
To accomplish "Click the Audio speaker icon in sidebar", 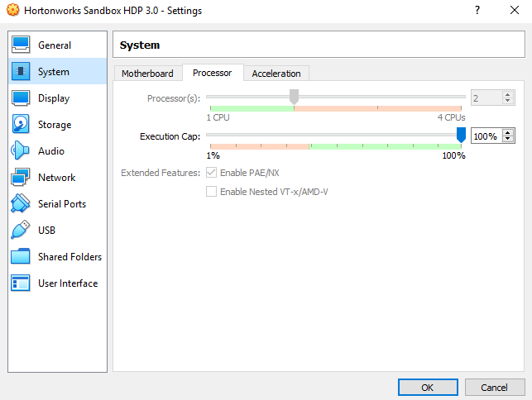I will tap(20, 150).
